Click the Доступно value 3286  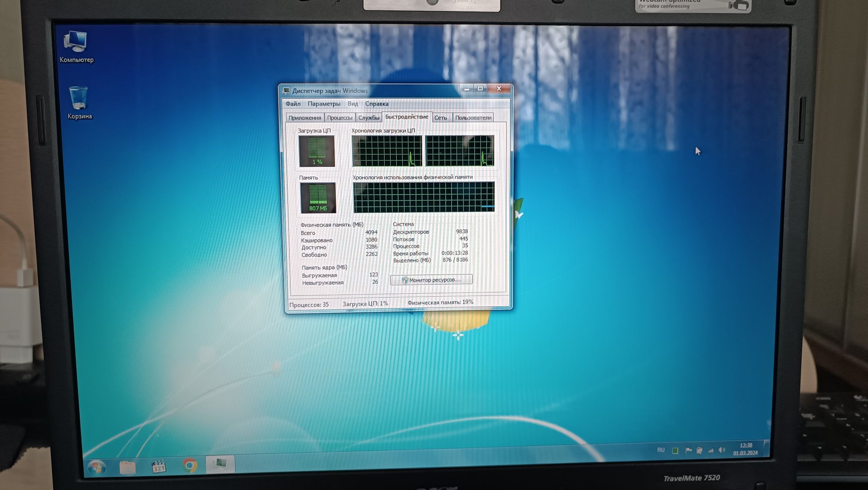point(372,247)
